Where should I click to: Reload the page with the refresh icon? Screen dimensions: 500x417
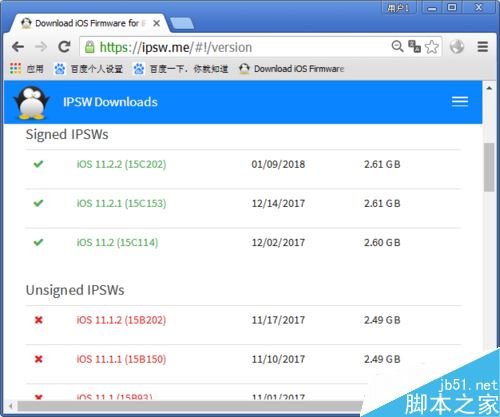click(64, 47)
